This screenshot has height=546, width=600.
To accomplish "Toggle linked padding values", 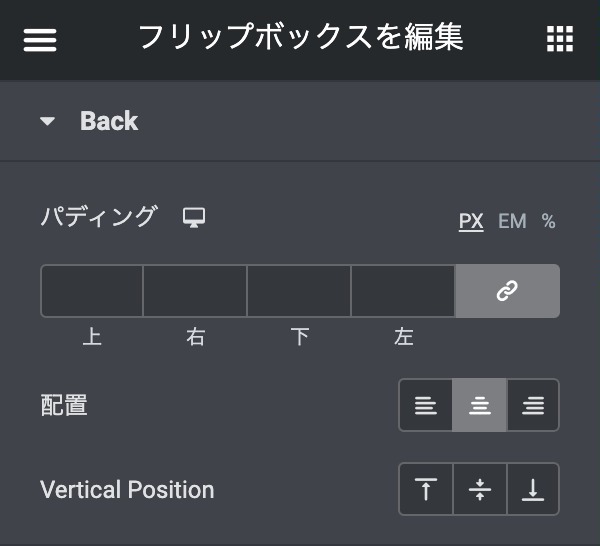I will pyautogui.click(x=507, y=291).
